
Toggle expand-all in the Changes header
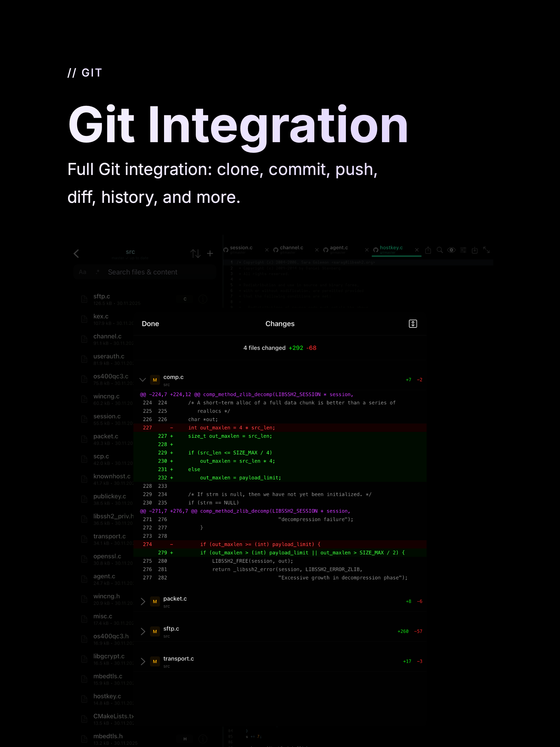[413, 323]
